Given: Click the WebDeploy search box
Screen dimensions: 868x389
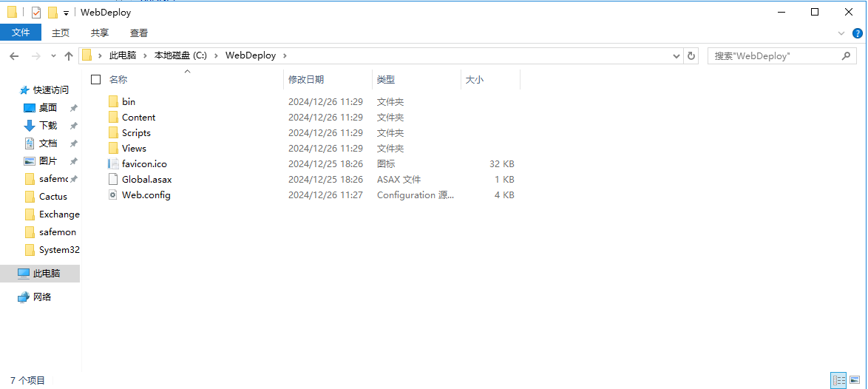Looking at the screenshot, I should tap(773, 56).
